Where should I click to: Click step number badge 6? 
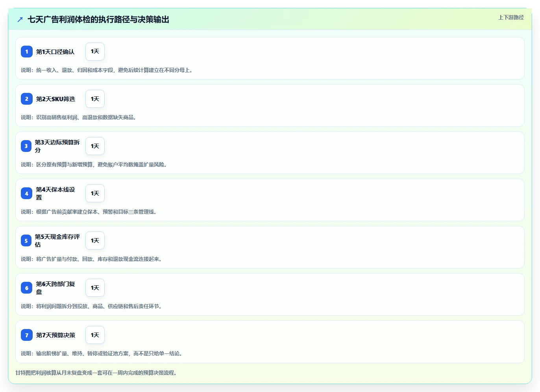[x=27, y=288]
